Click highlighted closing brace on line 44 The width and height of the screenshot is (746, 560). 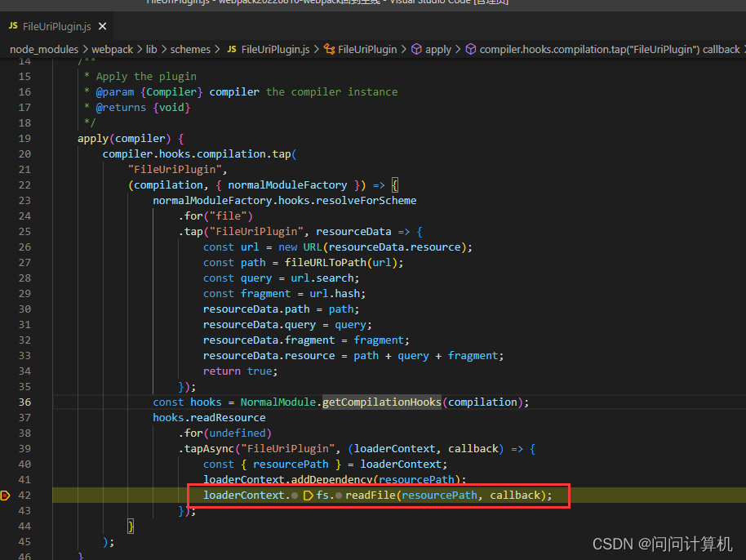131,527
